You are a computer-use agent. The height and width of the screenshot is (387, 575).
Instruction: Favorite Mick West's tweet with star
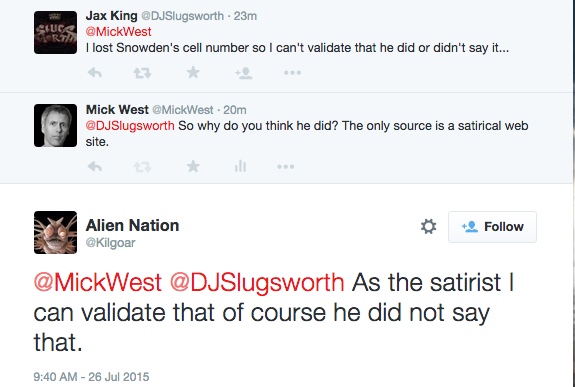[x=193, y=166]
